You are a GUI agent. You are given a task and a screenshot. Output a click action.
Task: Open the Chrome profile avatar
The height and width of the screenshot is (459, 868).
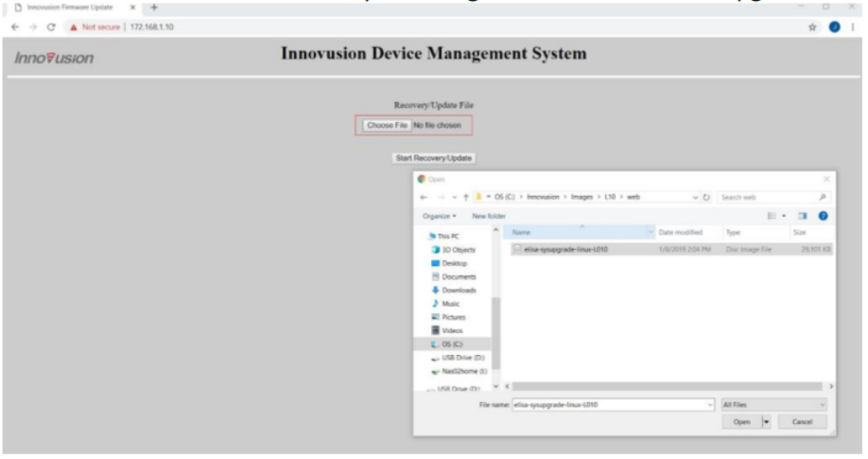pos(834,26)
